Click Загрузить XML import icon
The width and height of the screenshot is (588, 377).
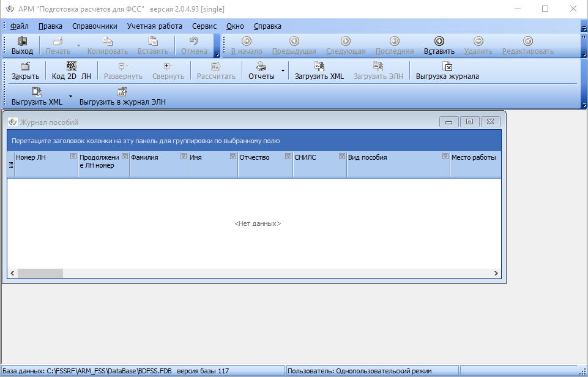[x=319, y=66]
